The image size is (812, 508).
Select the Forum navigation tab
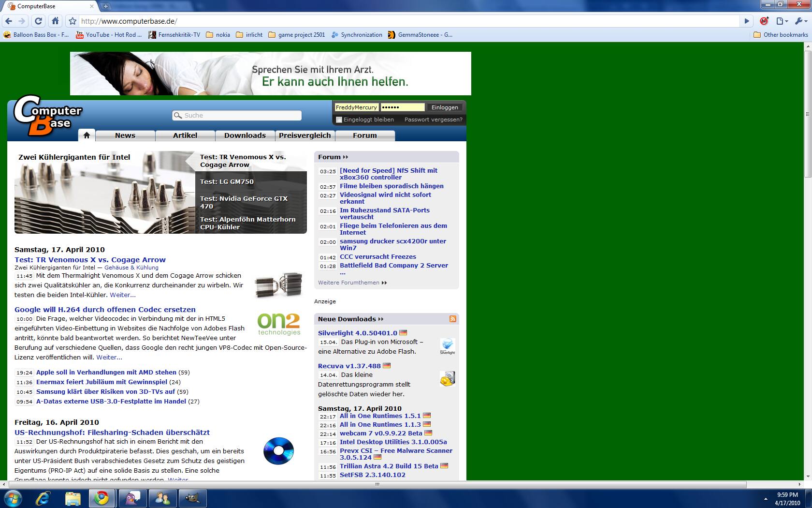pyautogui.click(x=365, y=135)
